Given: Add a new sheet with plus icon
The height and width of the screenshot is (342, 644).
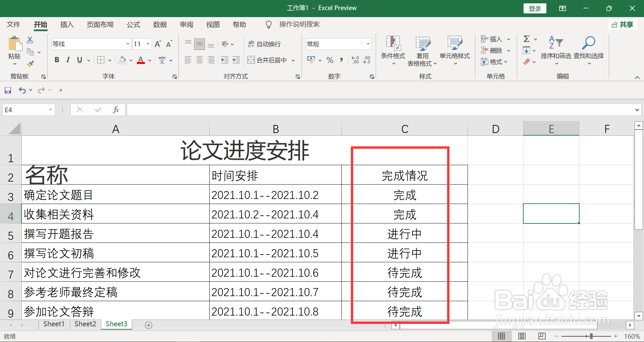Looking at the screenshot, I should point(149,325).
